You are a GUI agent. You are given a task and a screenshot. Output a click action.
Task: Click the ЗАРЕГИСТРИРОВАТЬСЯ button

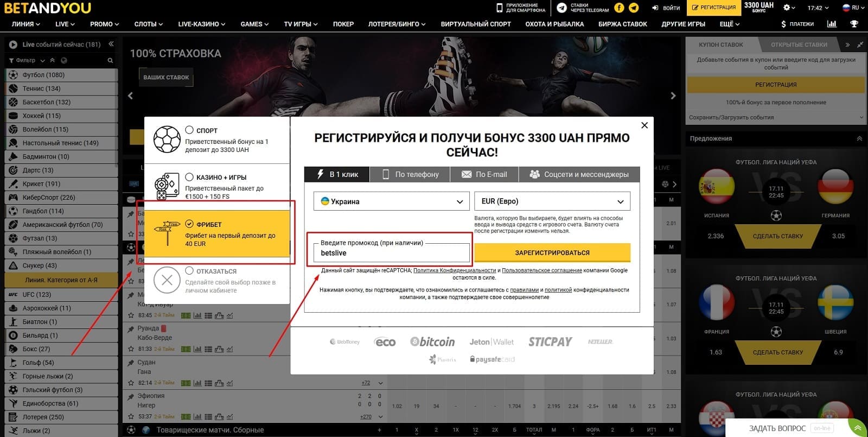pos(552,252)
